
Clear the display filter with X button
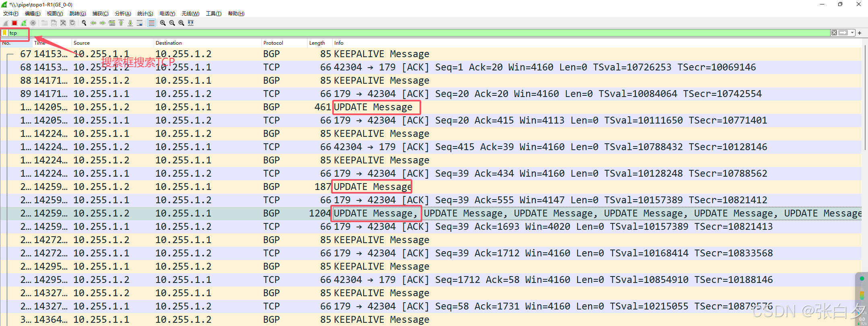(x=834, y=33)
